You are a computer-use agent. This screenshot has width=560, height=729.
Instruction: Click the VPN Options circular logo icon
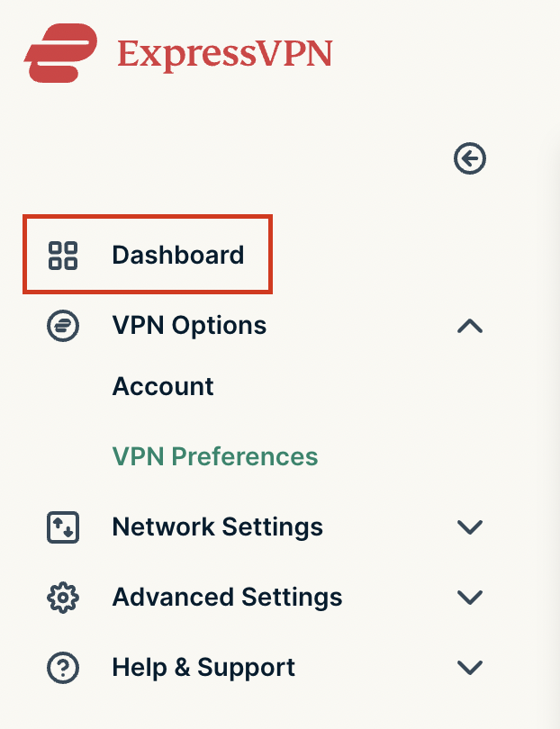[63, 326]
